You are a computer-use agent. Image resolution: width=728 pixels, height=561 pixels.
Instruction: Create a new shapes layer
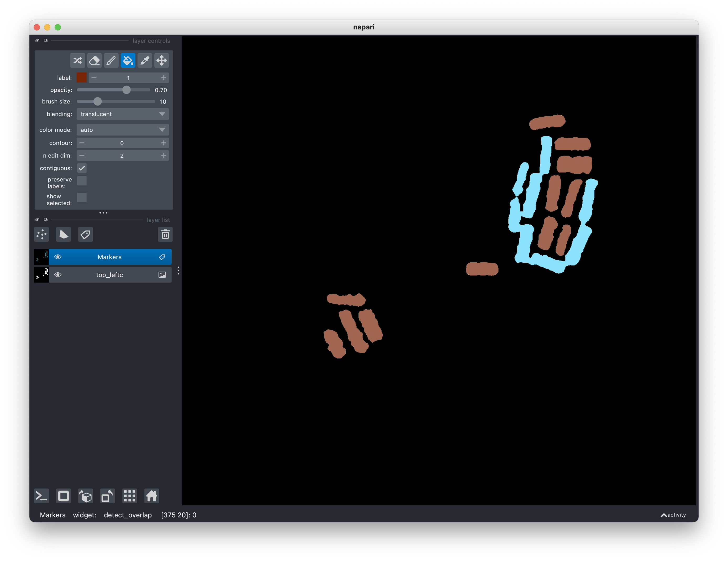point(63,235)
